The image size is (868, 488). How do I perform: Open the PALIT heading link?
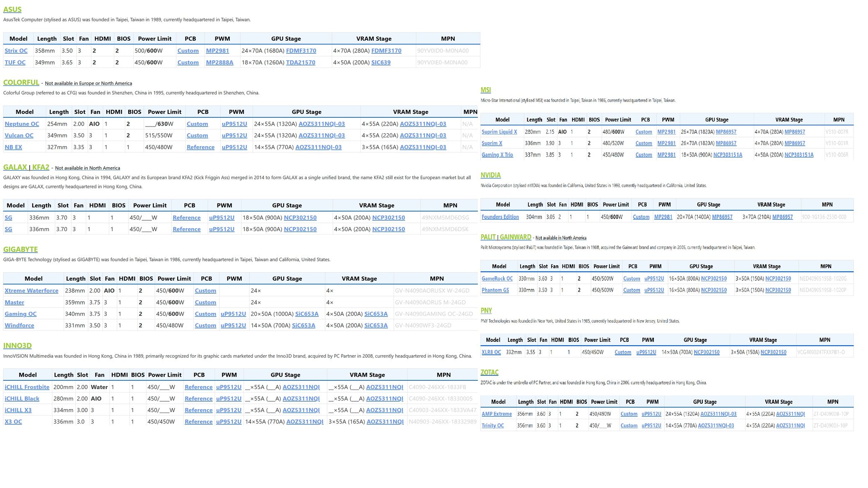coord(488,237)
